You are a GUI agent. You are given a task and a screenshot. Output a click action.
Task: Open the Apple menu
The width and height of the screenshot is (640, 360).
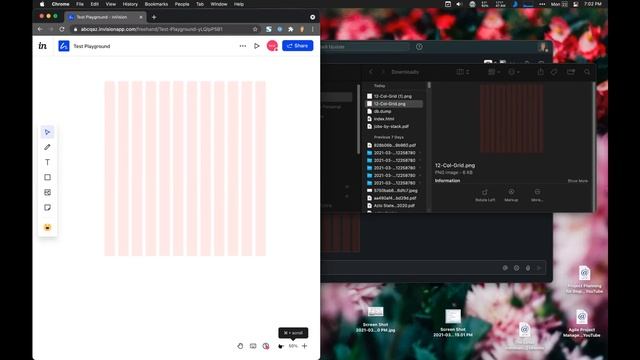click(x=42, y=4)
